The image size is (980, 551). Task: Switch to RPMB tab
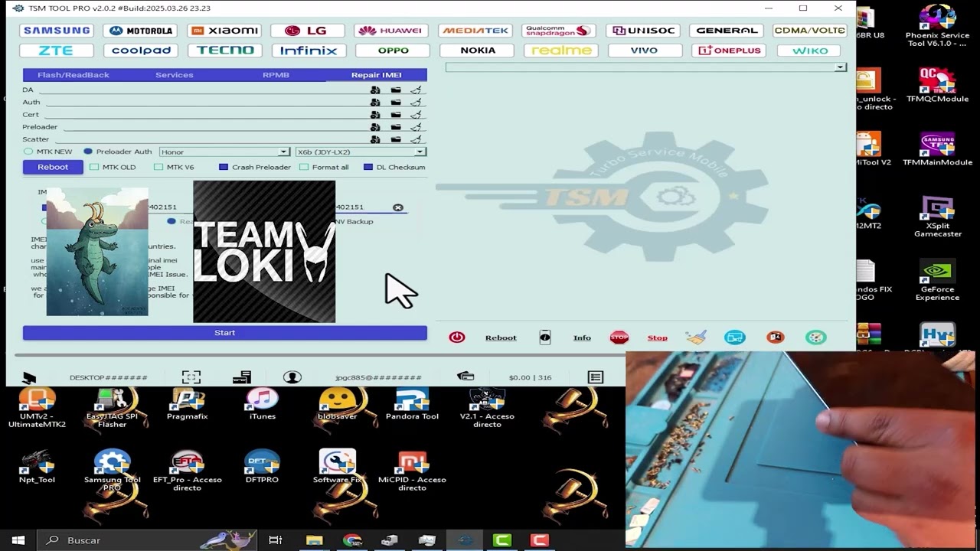pyautogui.click(x=276, y=75)
